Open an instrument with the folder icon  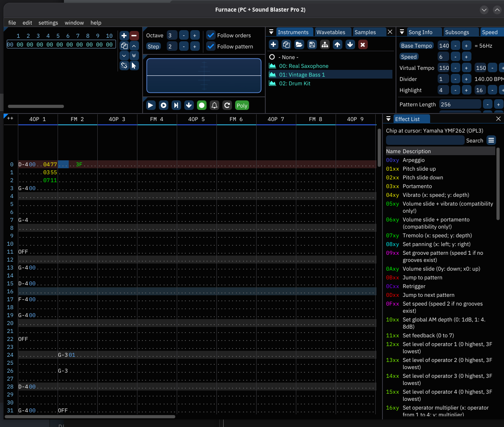pyautogui.click(x=299, y=44)
